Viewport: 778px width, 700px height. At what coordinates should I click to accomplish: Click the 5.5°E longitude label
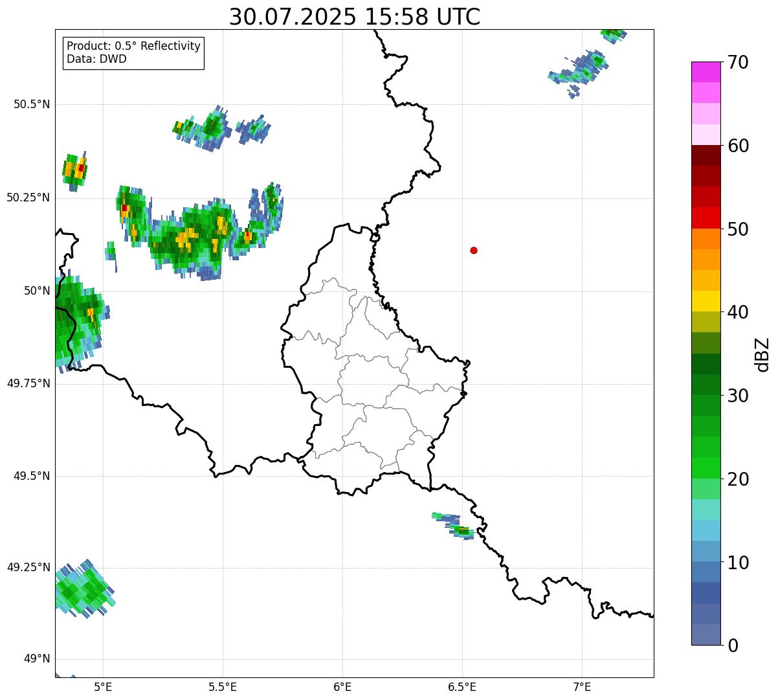[x=223, y=686]
